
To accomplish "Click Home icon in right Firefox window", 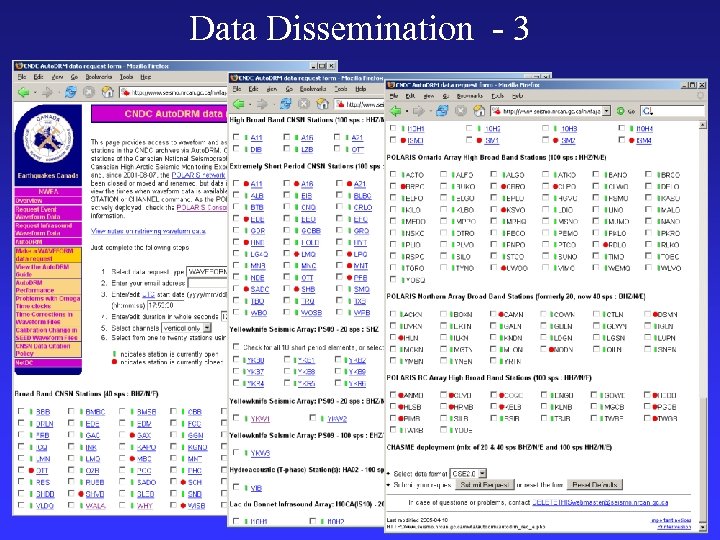I will (x=479, y=110).
